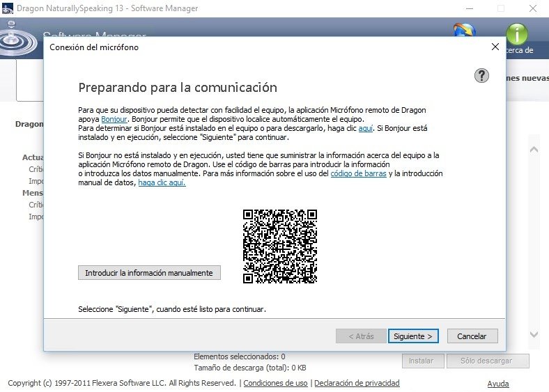This screenshot has width=549, height=392.
Task: Cancel the microphone connection dialog
Action: 472,336
